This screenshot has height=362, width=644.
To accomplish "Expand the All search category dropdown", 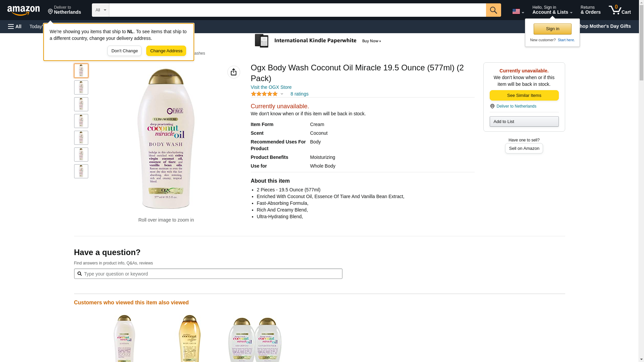I will coord(100,10).
